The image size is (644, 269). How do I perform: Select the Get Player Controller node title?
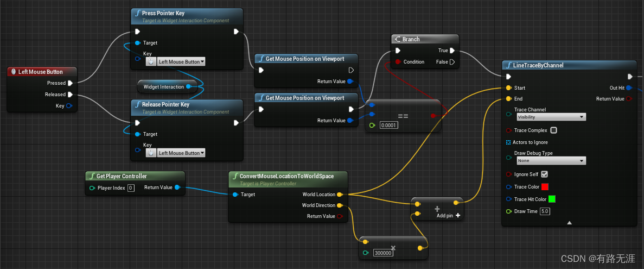tap(122, 176)
